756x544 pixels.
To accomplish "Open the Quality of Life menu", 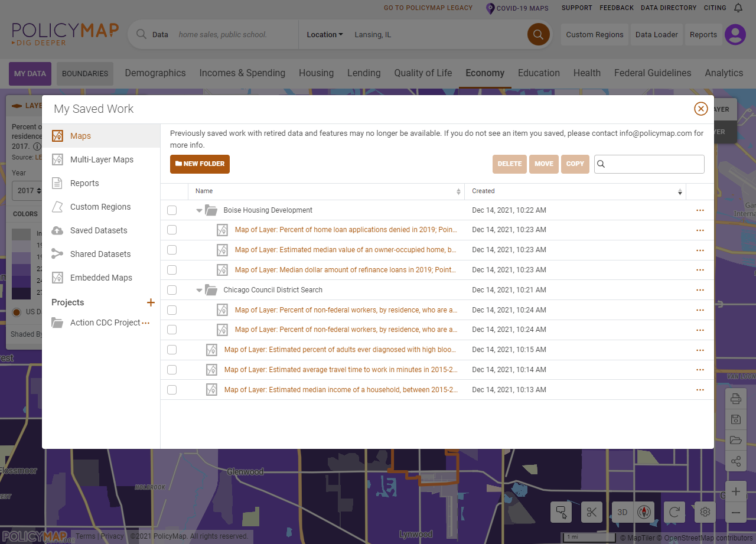I will pyautogui.click(x=423, y=73).
